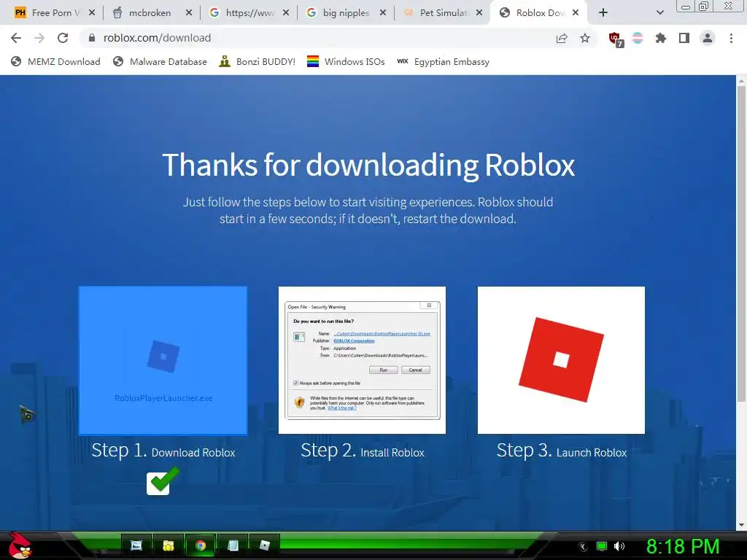Click the green monitor tray icon
This screenshot has height=560, width=747.
tap(602, 546)
